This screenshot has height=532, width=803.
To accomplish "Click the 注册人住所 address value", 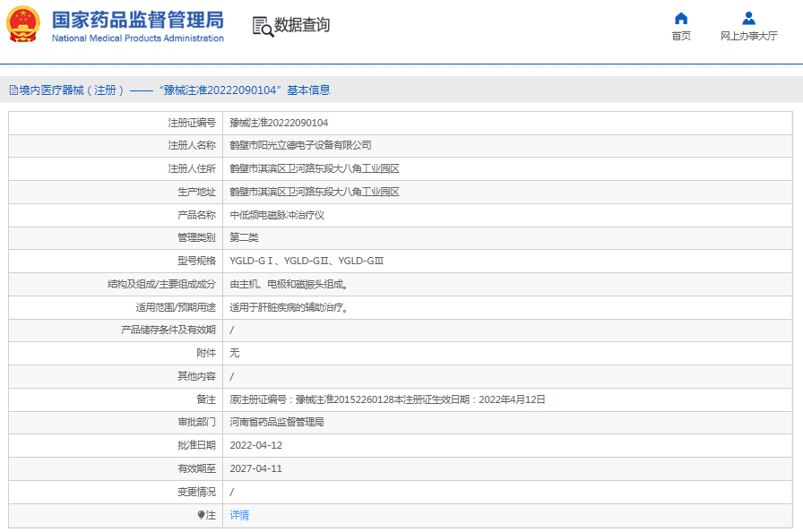I will (x=315, y=168).
